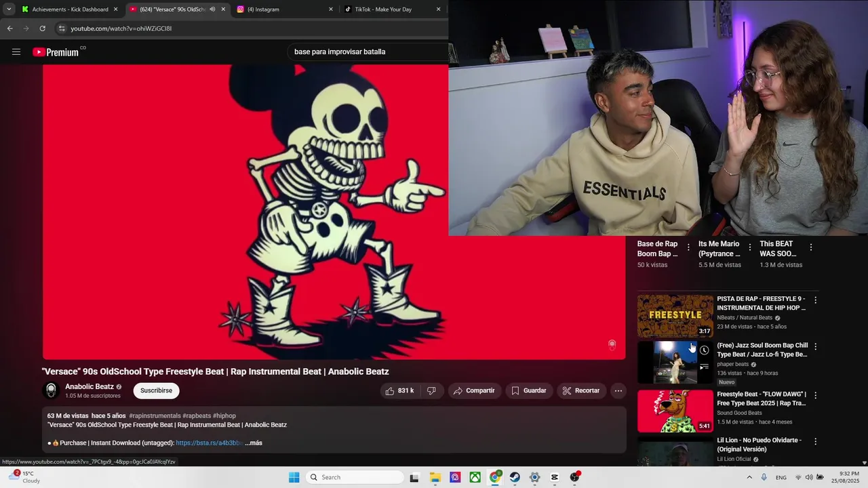Open the more actions ellipsis beside Recortar

point(618,390)
